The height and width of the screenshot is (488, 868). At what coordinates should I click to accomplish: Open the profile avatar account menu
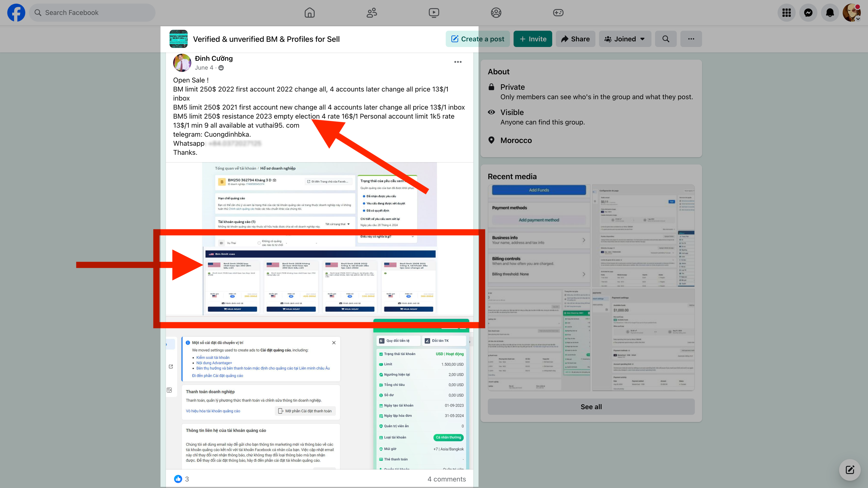click(x=851, y=12)
